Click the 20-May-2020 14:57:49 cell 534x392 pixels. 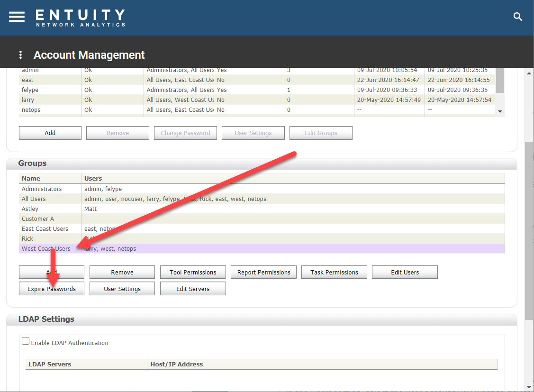389,100
